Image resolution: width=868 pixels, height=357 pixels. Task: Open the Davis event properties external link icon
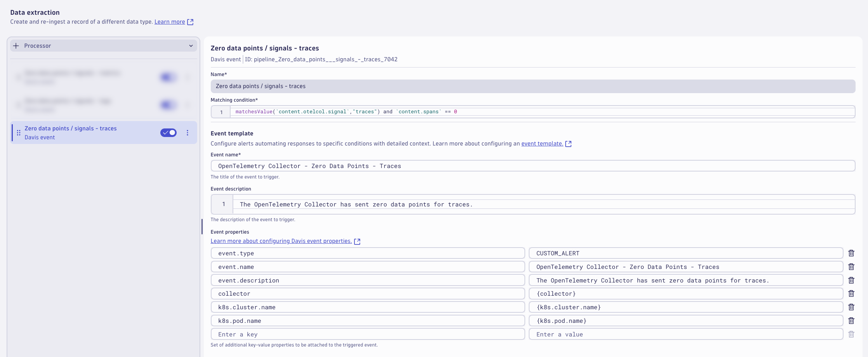(357, 241)
